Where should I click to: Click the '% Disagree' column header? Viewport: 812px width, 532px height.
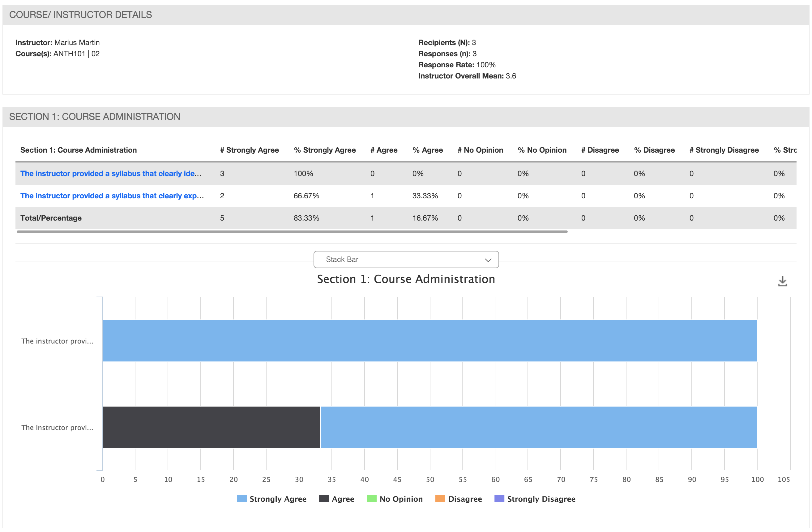(654, 150)
